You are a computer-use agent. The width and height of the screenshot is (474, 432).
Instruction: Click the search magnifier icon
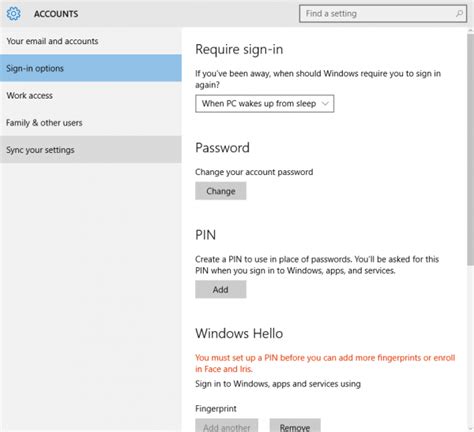click(459, 14)
